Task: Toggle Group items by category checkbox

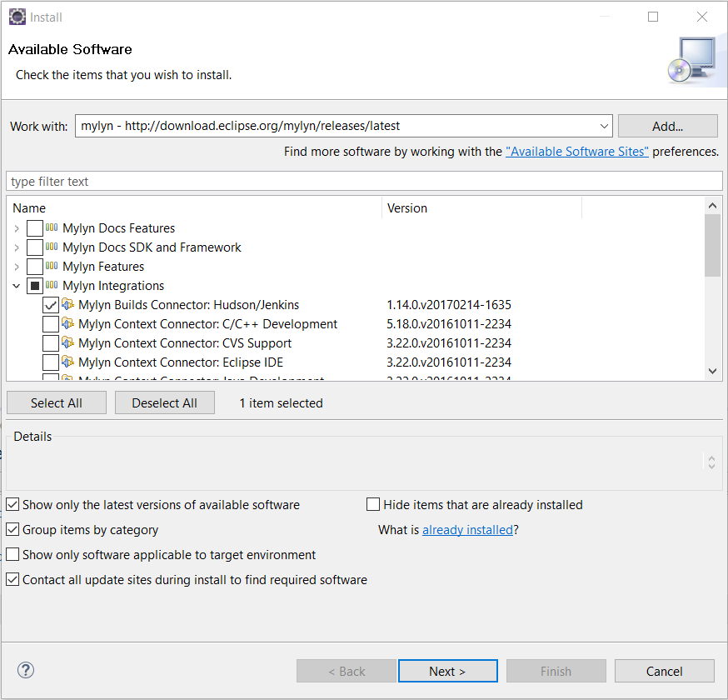Action: pyautogui.click(x=12, y=529)
